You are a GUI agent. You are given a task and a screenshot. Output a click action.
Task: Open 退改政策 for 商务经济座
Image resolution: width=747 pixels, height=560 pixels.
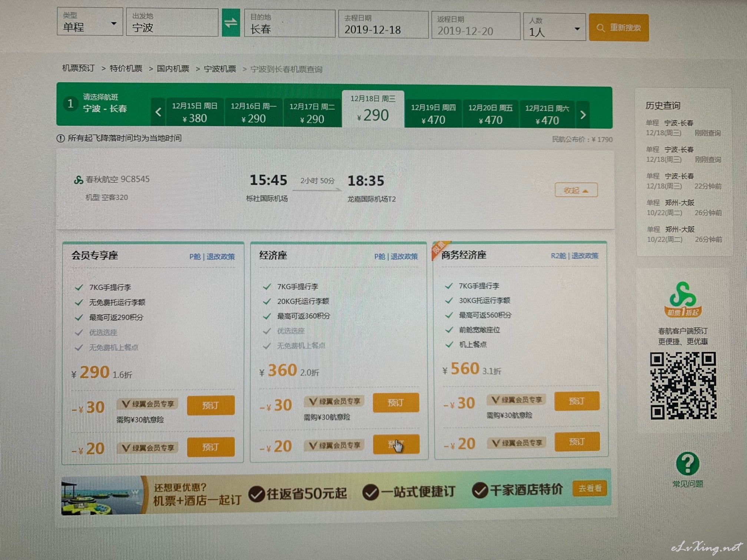click(x=585, y=256)
